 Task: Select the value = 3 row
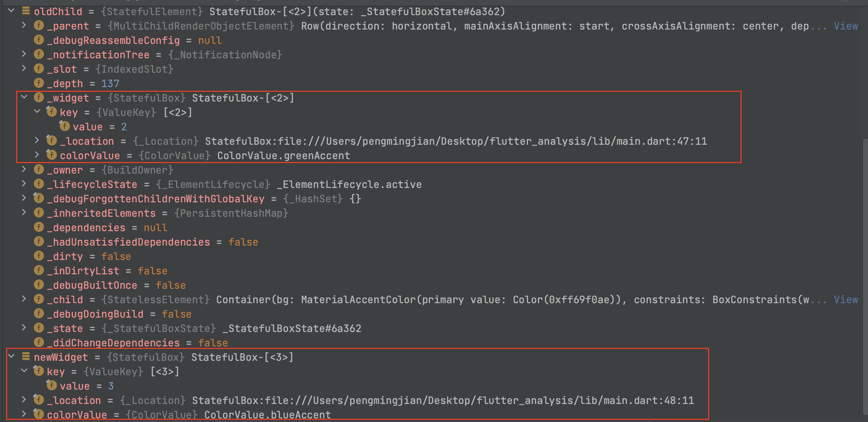(x=432, y=386)
